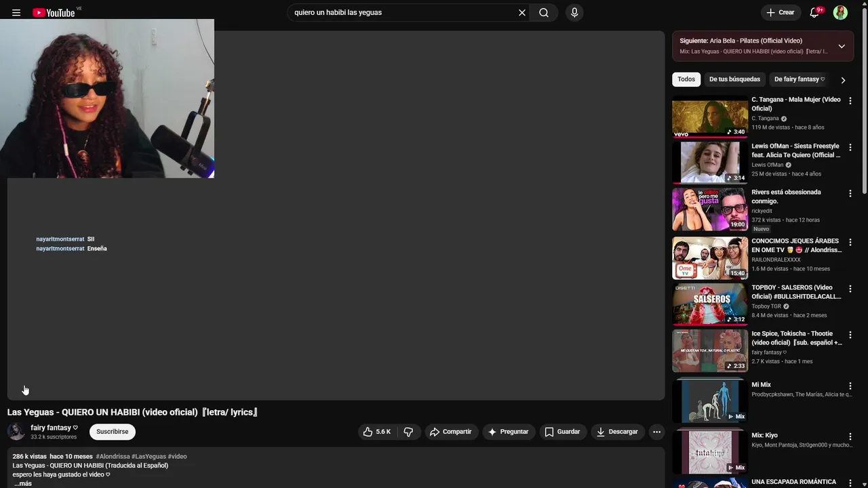The width and height of the screenshot is (868, 488).
Task: Open options for Mi Mix
Action: tap(850, 386)
